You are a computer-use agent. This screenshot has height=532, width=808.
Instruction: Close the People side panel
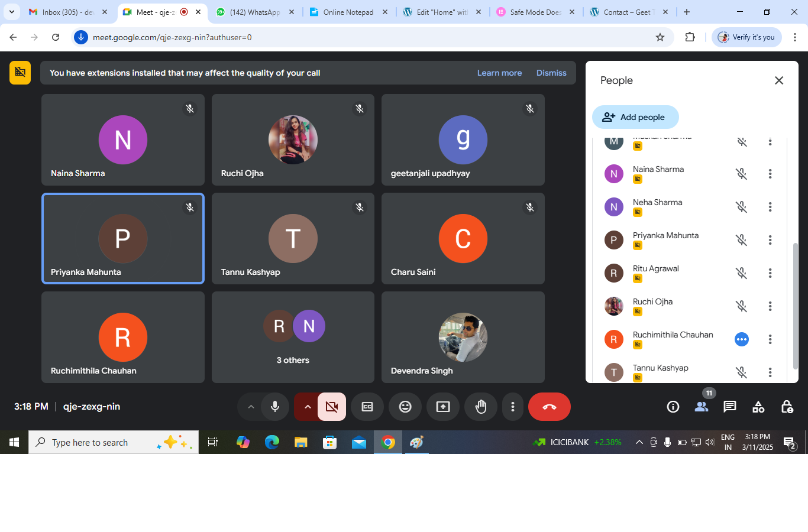779,80
